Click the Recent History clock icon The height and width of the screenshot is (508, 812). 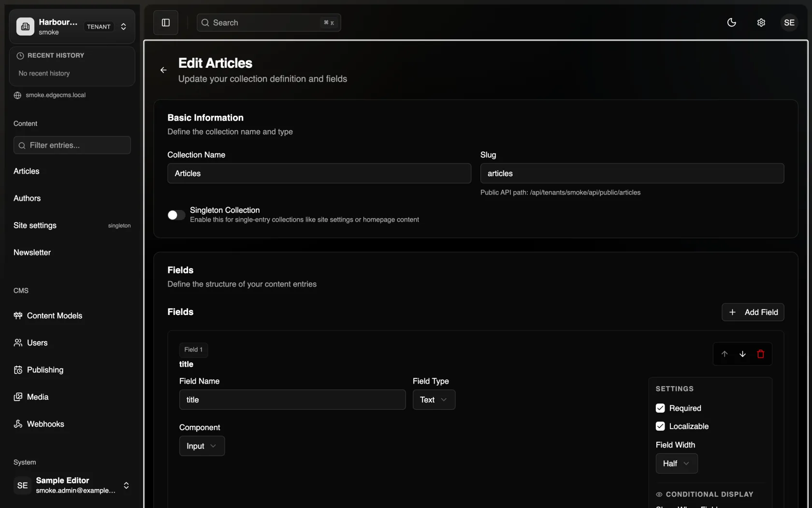click(x=20, y=56)
